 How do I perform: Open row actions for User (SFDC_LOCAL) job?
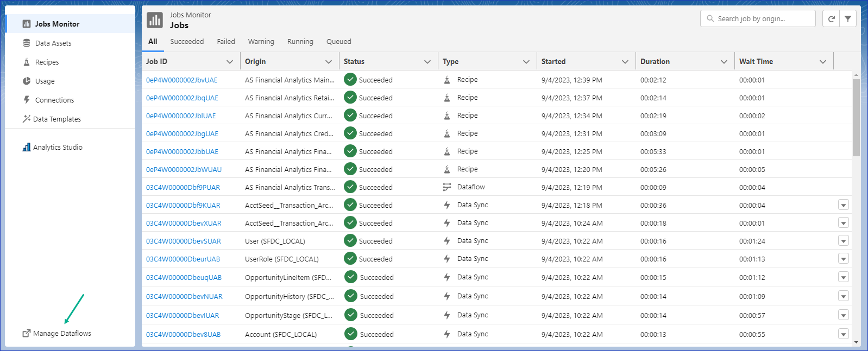pyautogui.click(x=843, y=241)
